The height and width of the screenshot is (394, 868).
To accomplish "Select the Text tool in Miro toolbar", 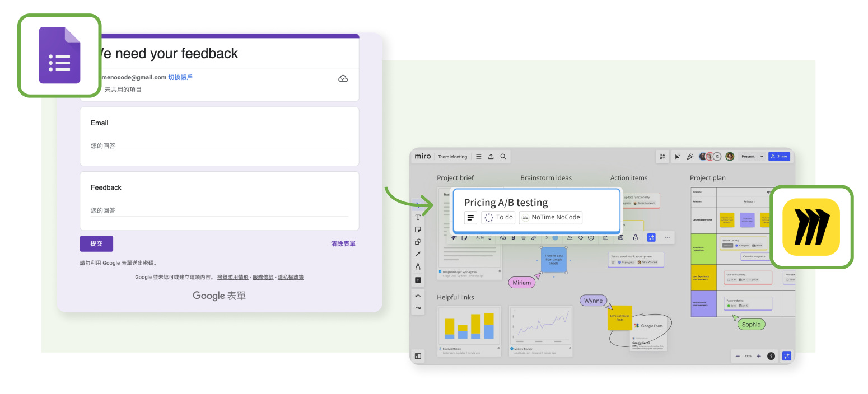I will pos(418,217).
